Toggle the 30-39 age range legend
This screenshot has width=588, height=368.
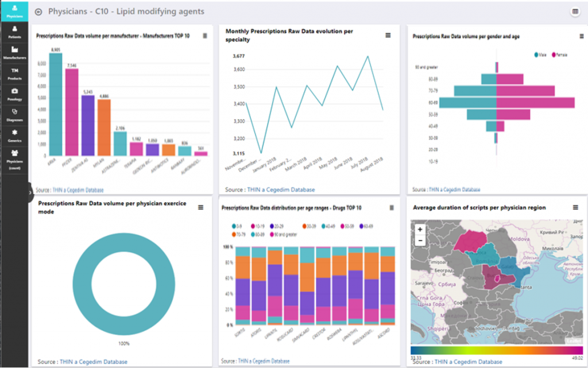[310, 226]
